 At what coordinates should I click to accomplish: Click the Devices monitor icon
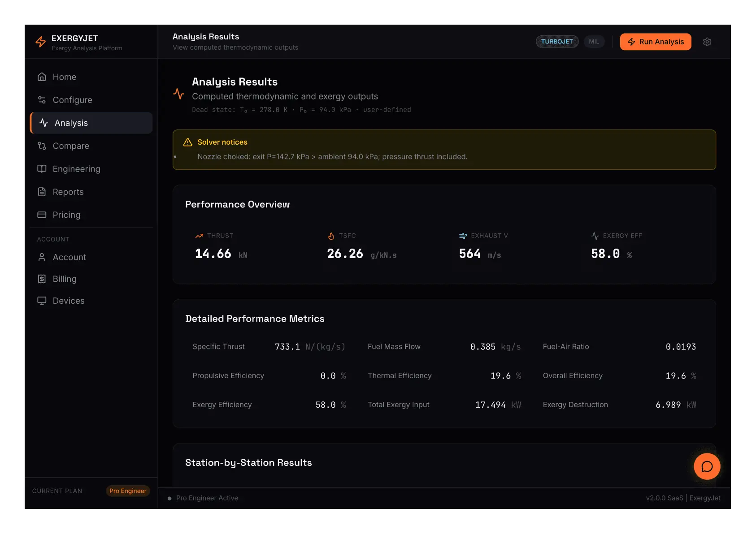pos(42,301)
